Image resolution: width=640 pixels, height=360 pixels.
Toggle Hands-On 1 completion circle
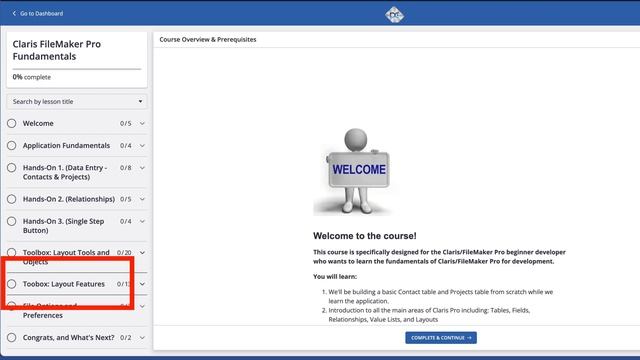[x=11, y=168]
